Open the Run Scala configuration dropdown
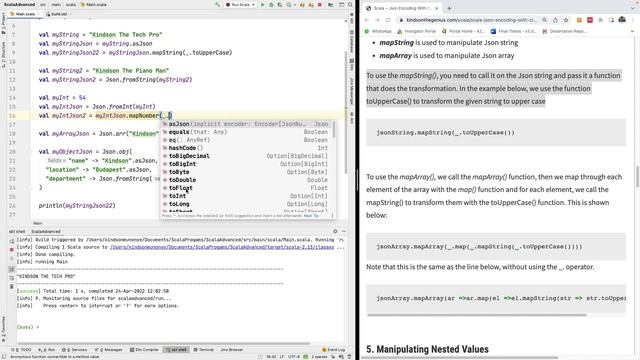This screenshot has height=360, width=640. (x=240, y=4)
